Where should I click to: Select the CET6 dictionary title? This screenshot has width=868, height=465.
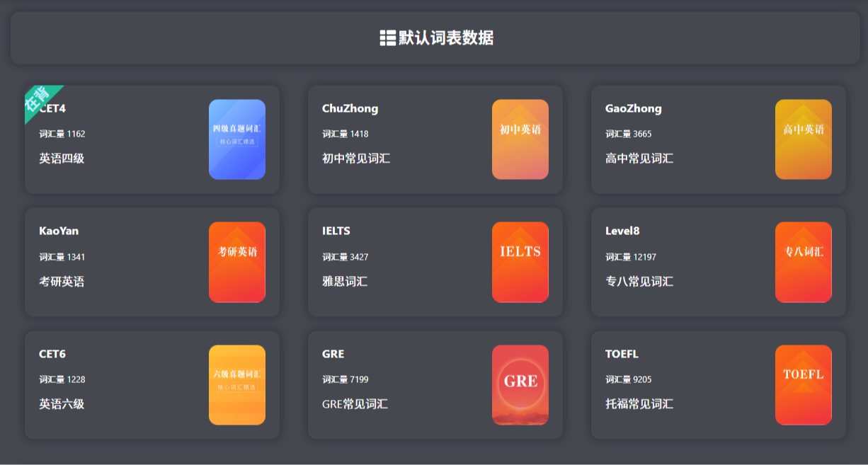coord(52,354)
